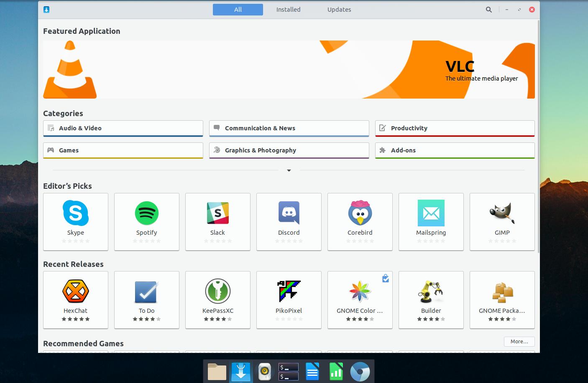588x383 pixels.
Task: Click the Spotify name label
Action: tap(147, 233)
